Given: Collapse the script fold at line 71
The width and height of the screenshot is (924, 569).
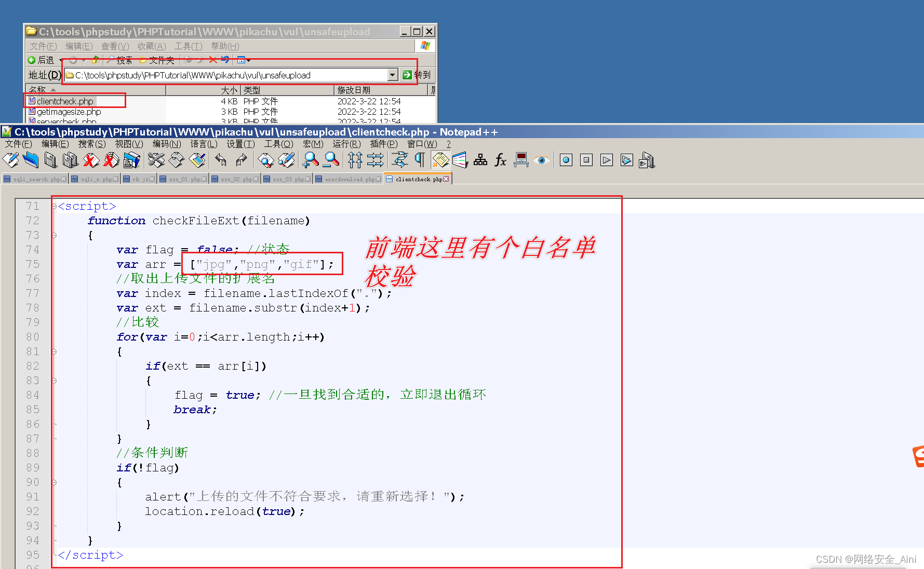Looking at the screenshot, I should [x=54, y=207].
